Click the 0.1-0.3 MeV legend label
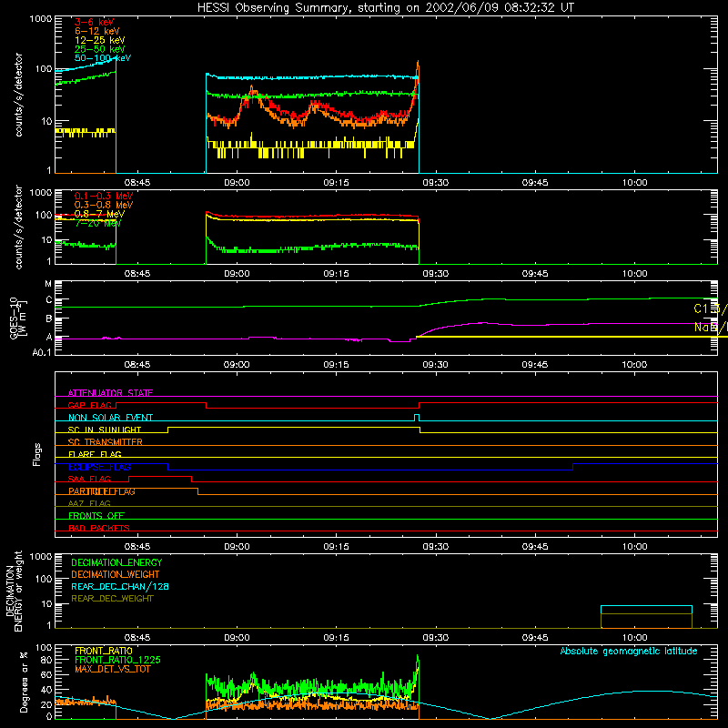The height and width of the screenshot is (728, 728). tap(104, 196)
